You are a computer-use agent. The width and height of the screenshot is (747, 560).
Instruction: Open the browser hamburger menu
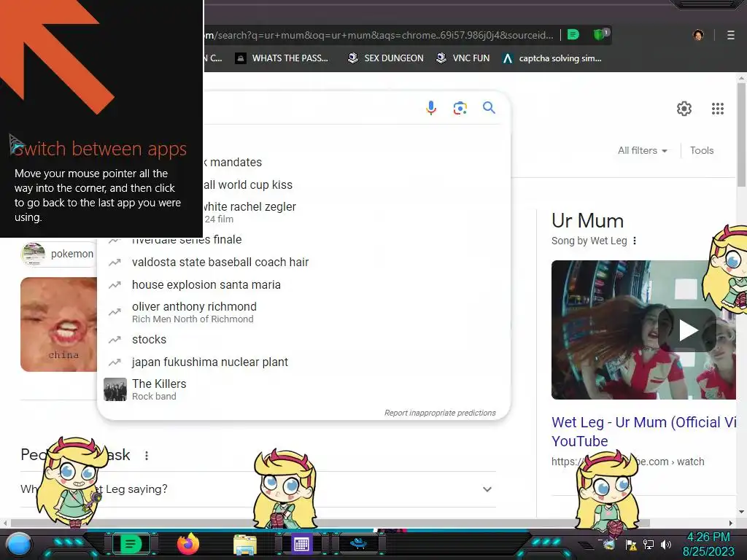coord(730,35)
